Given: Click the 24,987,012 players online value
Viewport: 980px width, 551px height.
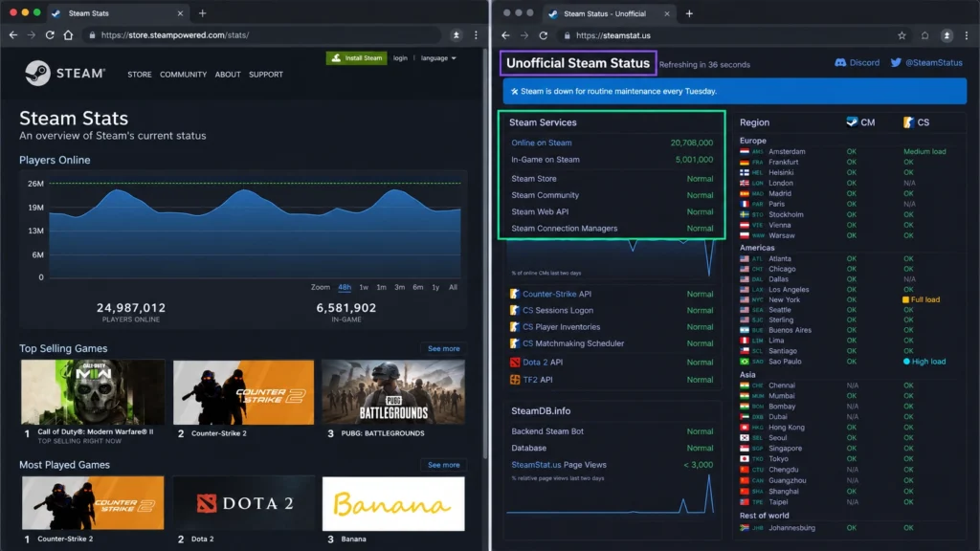Looking at the screenshot, I should [x=131, y=307].
